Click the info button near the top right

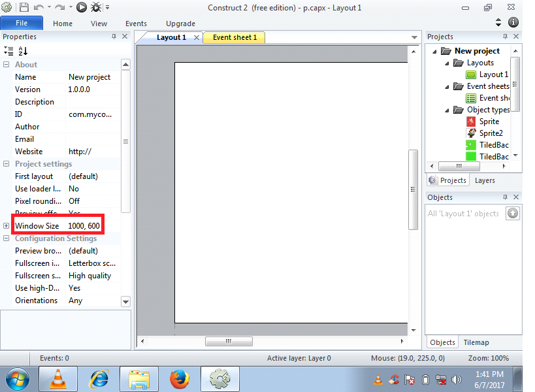pyautogui.click(x=513, y=21)
